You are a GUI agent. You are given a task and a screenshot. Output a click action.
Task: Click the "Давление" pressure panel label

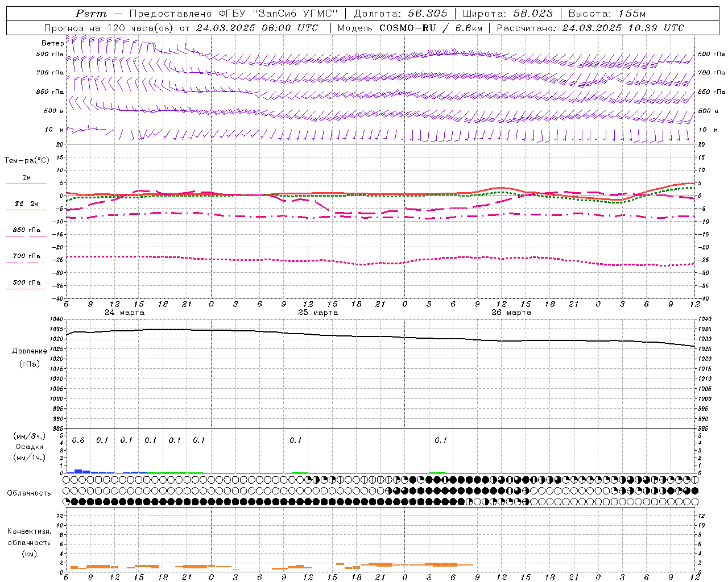click(30, 351)
